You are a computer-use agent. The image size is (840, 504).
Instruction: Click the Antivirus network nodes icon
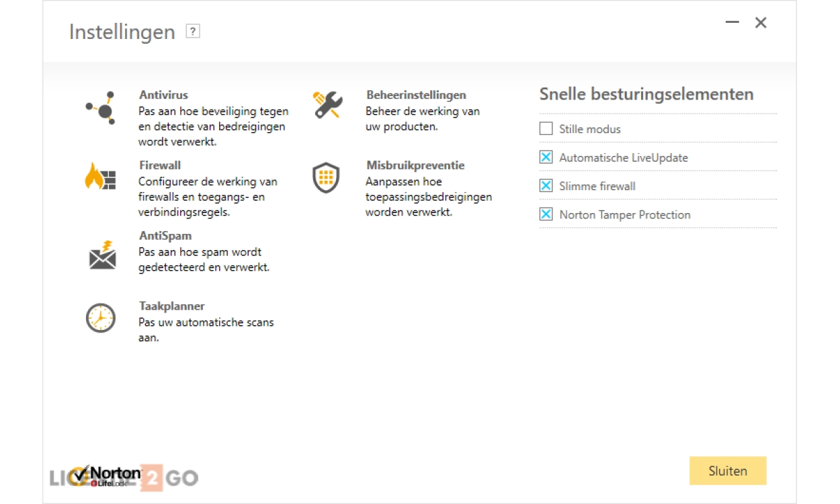(x=101, y=108)
